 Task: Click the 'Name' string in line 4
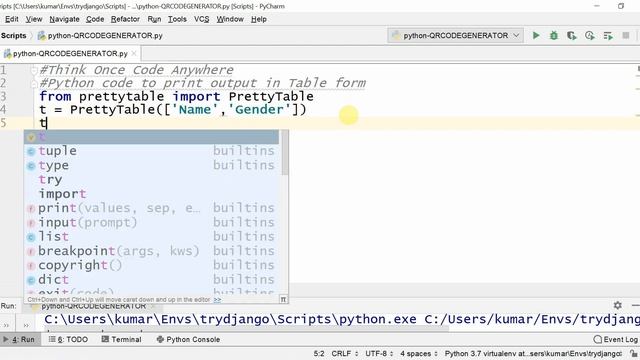point(195,109)
